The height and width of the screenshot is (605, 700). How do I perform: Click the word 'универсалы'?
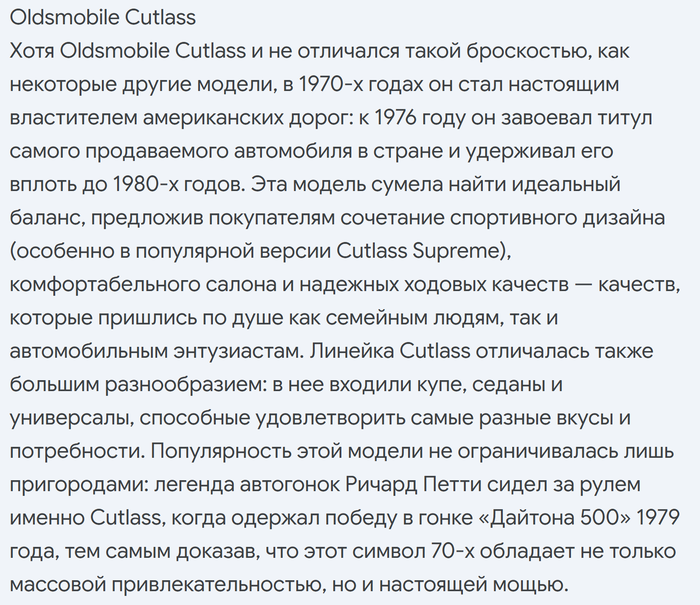click(x=71, y=418)
